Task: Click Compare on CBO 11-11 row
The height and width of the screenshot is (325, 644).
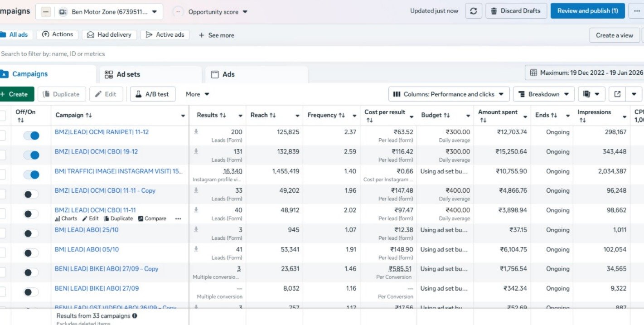Action: pos(152,218)
